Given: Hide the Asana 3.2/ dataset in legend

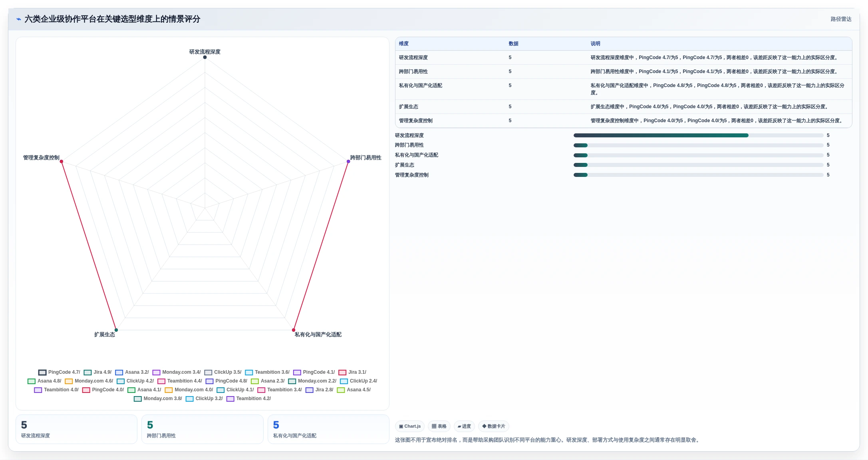Looking at the screenshot, I should [x=132, y=372].
